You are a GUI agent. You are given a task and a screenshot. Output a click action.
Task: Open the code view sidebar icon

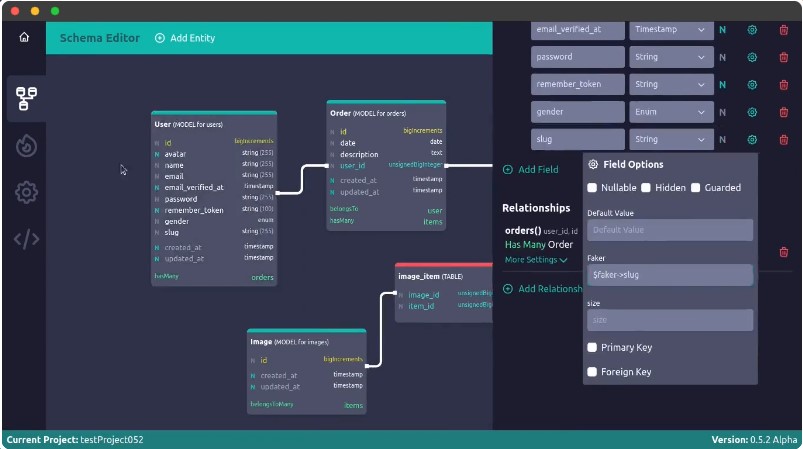point(26,239)
